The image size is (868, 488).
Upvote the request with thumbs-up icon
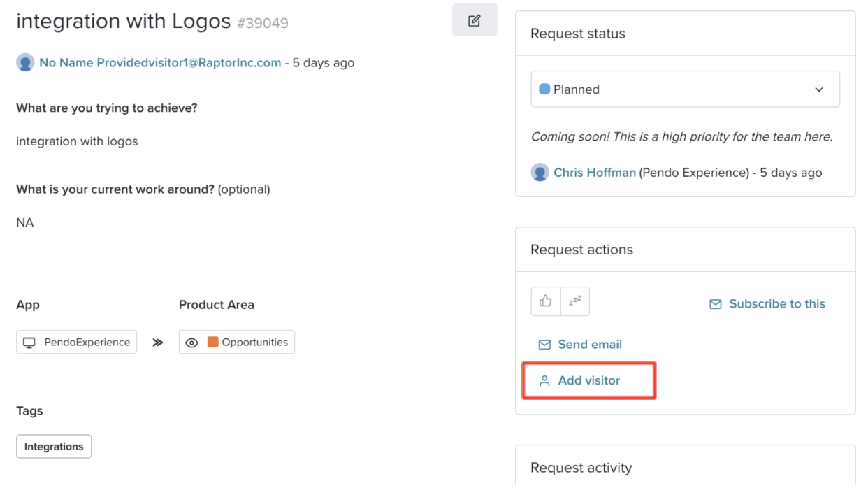coord(546,301)
